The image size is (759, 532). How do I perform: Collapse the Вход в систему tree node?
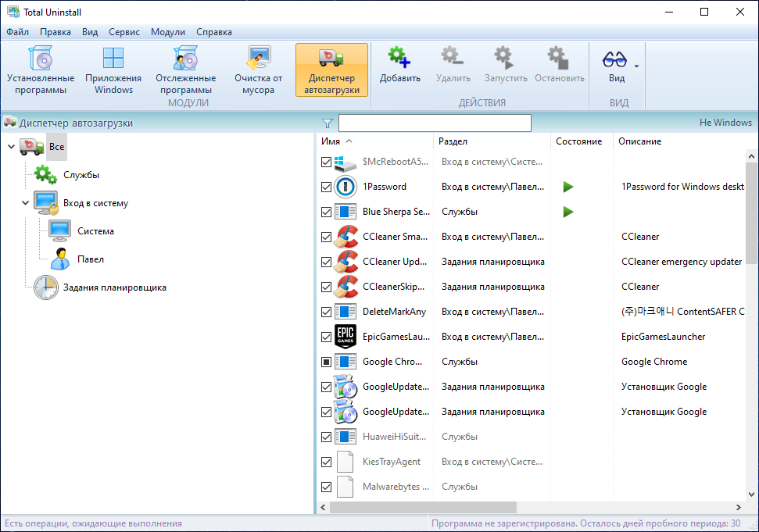[x=25, y=203]
